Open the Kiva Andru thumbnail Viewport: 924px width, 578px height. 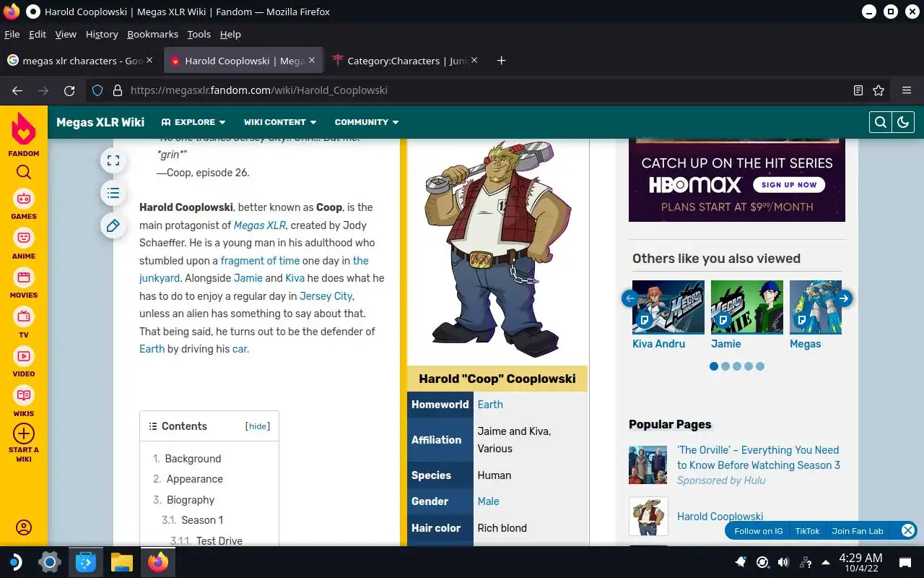coord(668,307)
